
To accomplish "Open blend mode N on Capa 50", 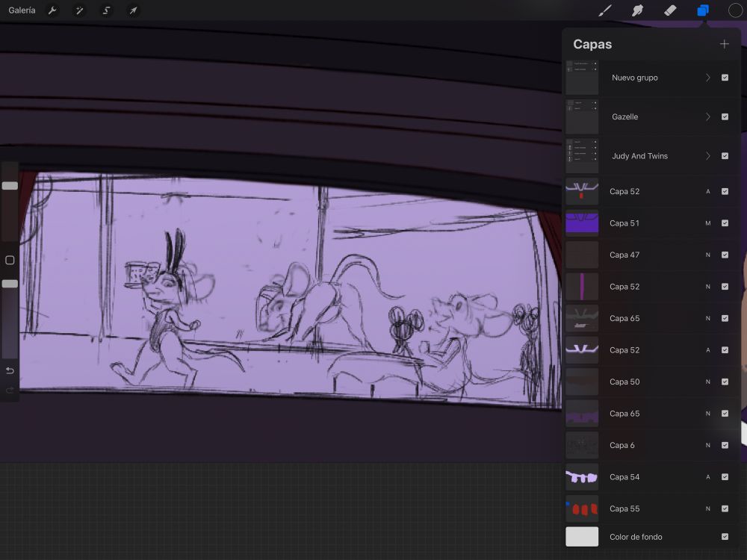I will click(x=708, y=382).
